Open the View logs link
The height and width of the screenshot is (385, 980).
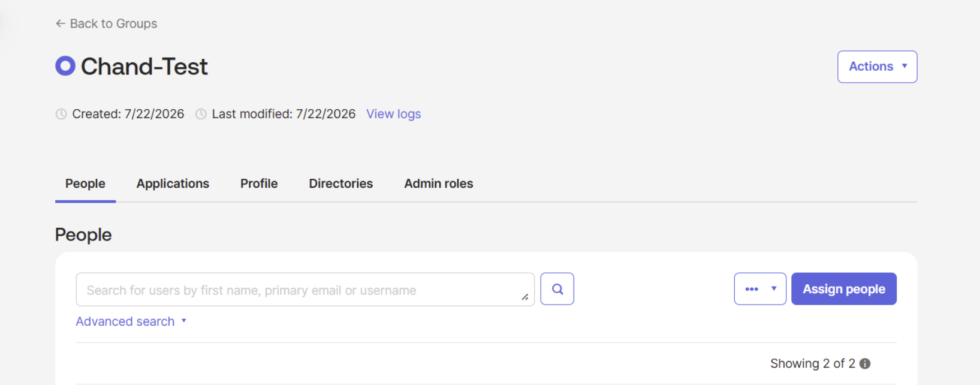tap(394, 114)
